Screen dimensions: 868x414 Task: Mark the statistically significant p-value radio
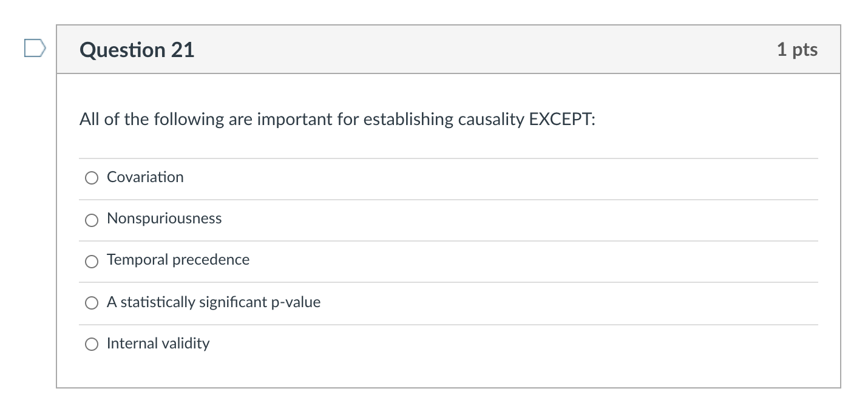pyautogui.click(x=92, y=303)
